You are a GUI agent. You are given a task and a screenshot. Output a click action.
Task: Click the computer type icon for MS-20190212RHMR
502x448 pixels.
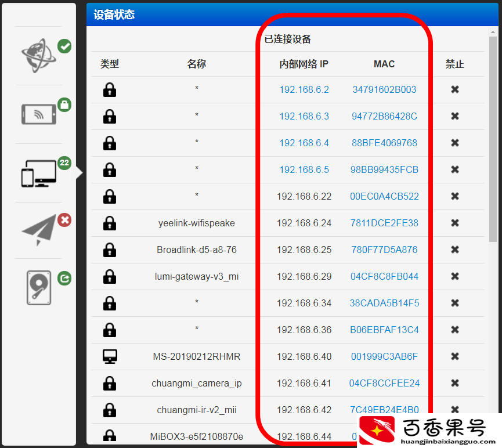110,356
